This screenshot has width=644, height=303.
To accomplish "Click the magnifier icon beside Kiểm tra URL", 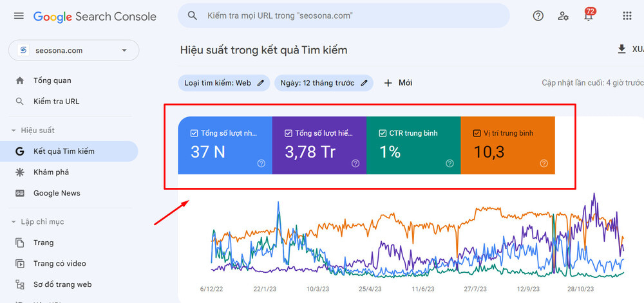I will (x=20, y=102).
